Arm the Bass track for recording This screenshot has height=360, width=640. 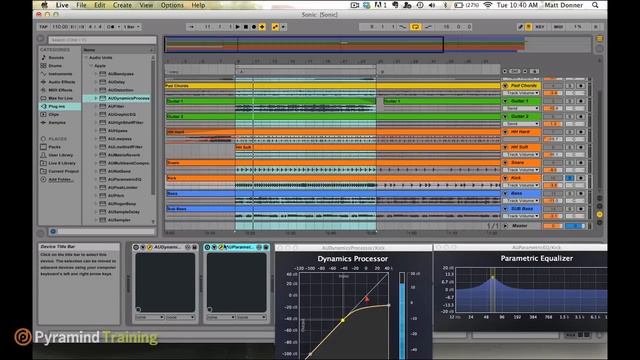tap(581, 193)
